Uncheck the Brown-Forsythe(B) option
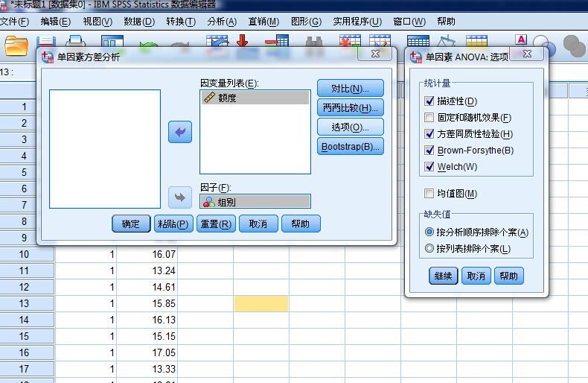The height and width of the screenshot is (383, 588). click(x=429, y=151)
